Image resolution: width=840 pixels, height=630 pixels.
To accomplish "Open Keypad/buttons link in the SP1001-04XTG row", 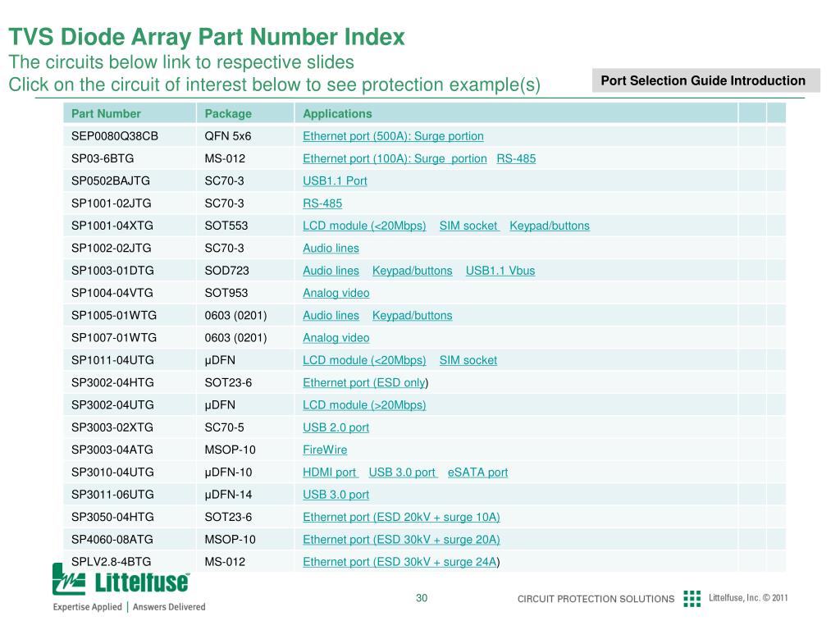I will coord(549,226).
